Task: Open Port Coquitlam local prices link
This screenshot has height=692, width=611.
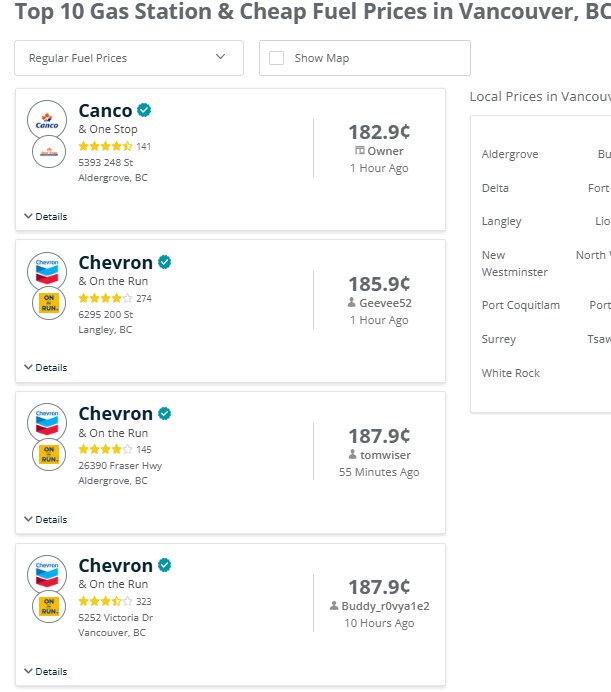Action: (520, 305)
